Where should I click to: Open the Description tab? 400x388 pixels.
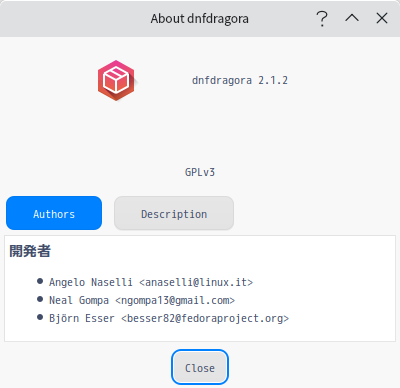pos(174,213)
